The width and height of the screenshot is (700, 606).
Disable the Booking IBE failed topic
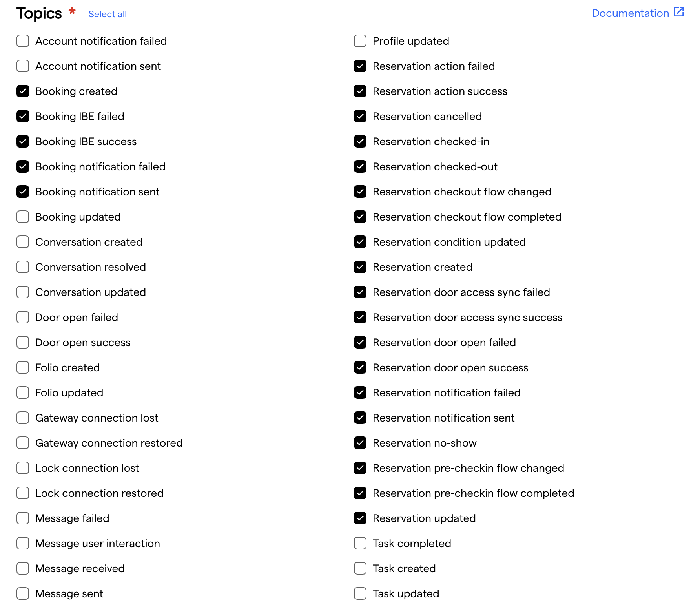coord(23,116)
